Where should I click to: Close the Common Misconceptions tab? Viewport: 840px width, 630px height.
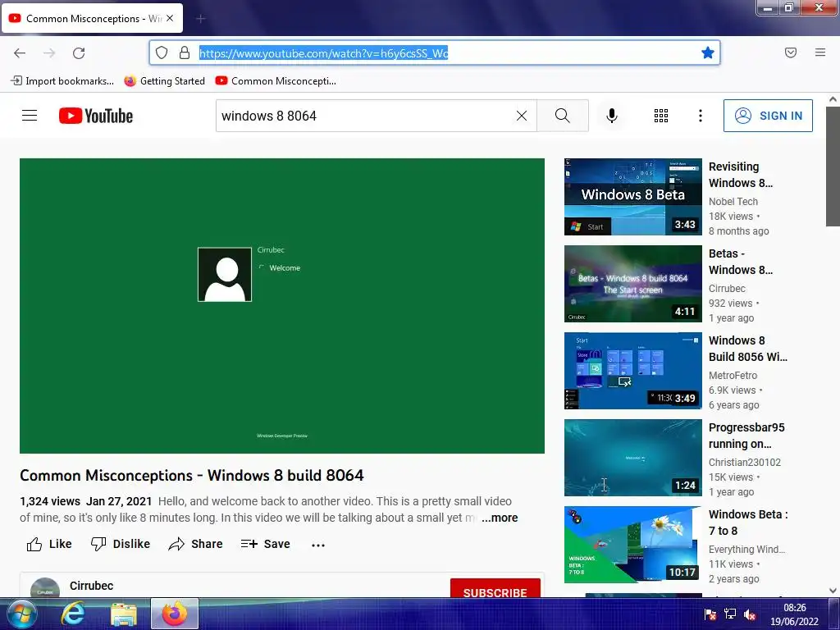170,18
